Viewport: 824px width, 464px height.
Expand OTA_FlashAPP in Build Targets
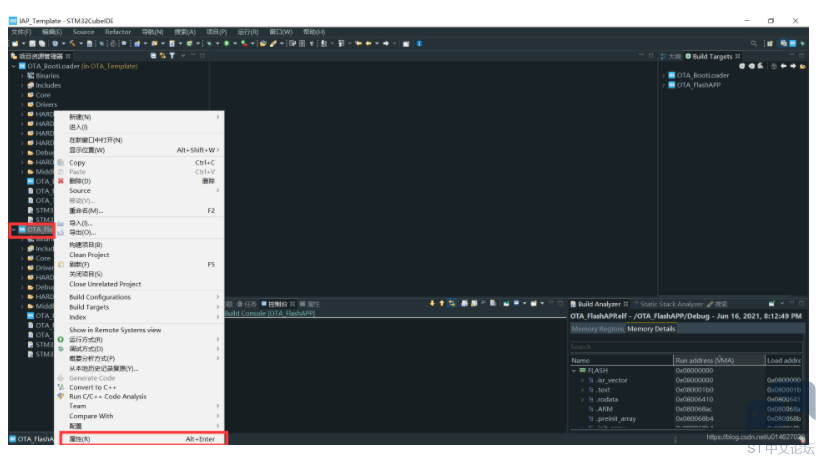click(664, 85)
